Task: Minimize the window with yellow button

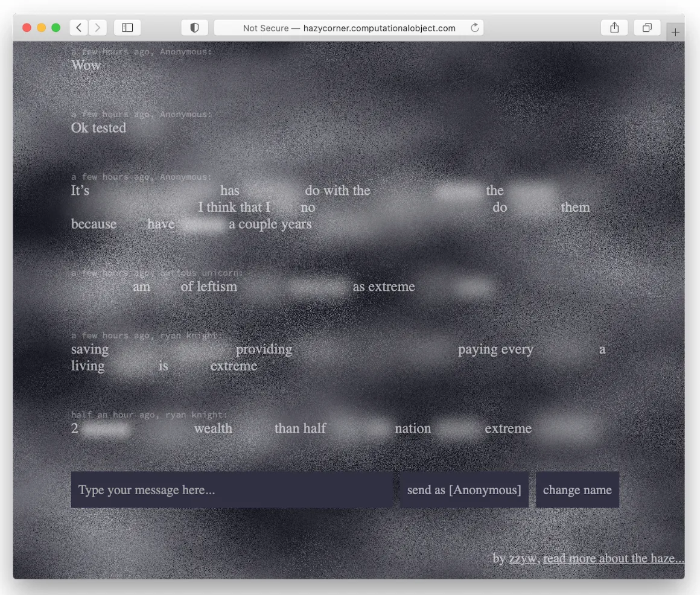Action: click(x=42, y=28)
